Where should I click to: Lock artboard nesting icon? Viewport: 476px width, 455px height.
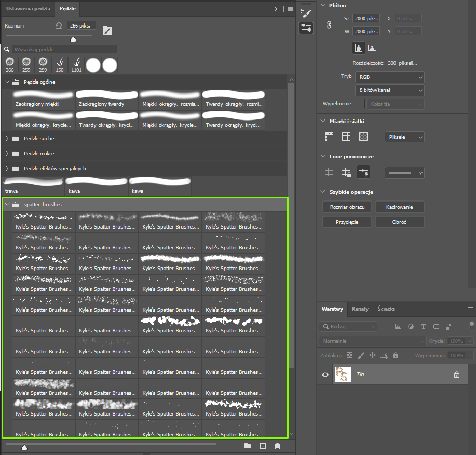pyautogui.click(x=384, y=355)
